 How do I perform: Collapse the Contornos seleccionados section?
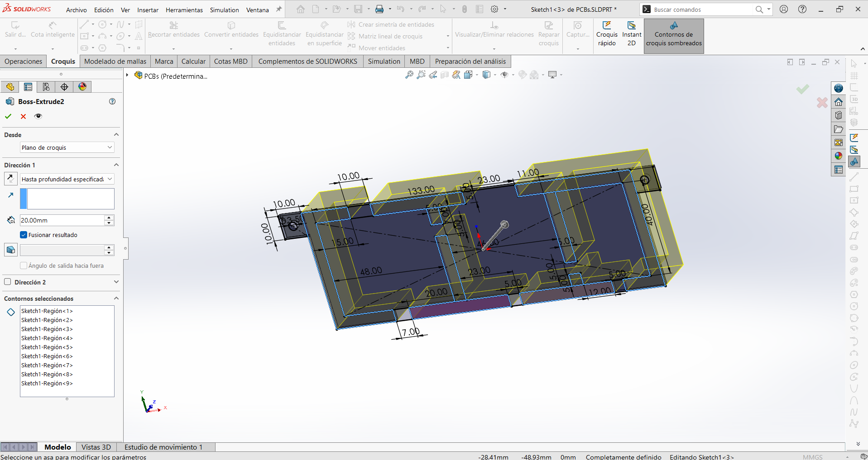tap(116, 299)
